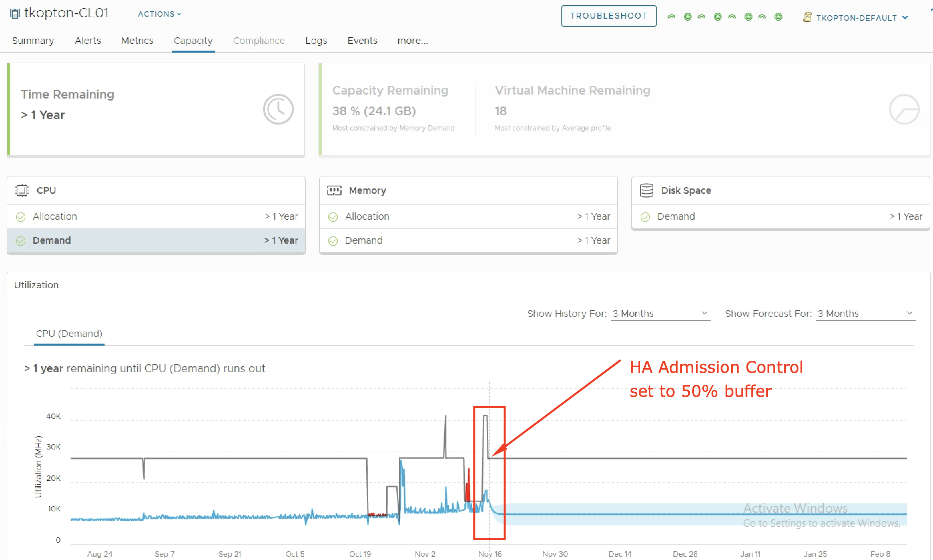Click the first green smiley health badge
The image size is (933, 560).
[x=687, y=17]
